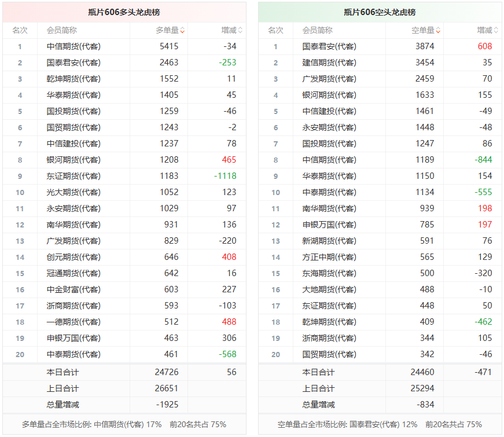This screenshot has height=437, width=504.
Task: Click short table 总量增减 value -834
Action: tap(425, 405)
